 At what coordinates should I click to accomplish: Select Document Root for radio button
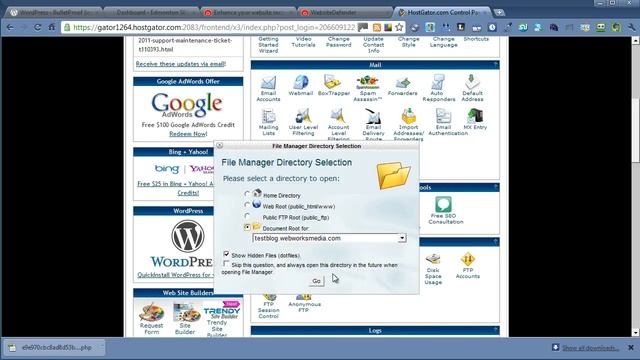247,227
